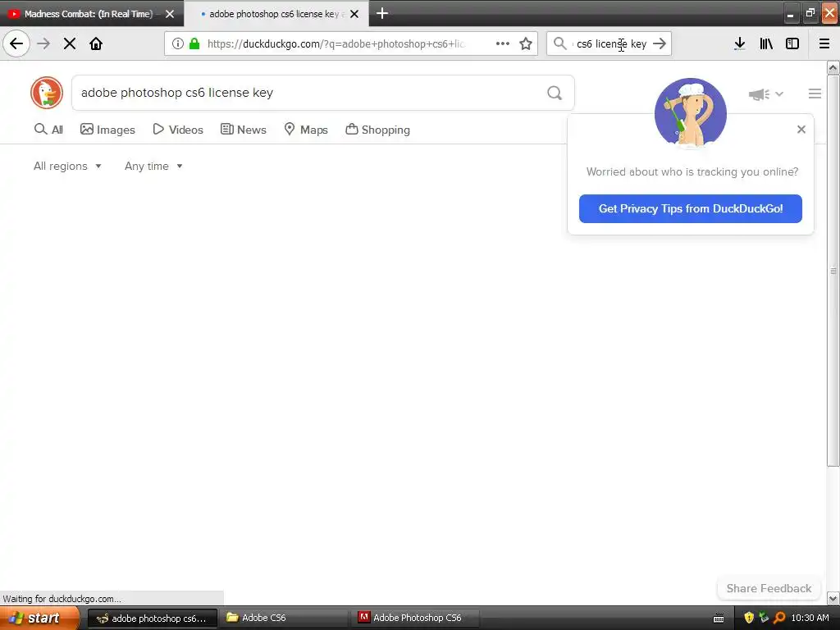Switch to Videos results
840x630 pixels.
(x=178, y=130)
